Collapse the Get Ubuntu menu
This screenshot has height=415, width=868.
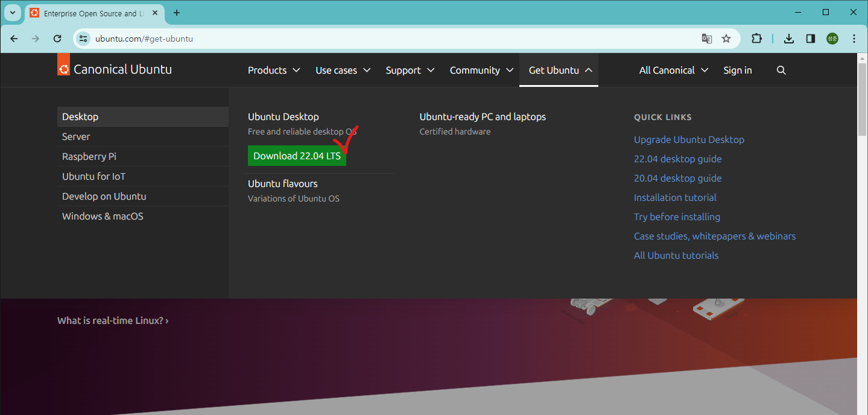coord(559,71)
